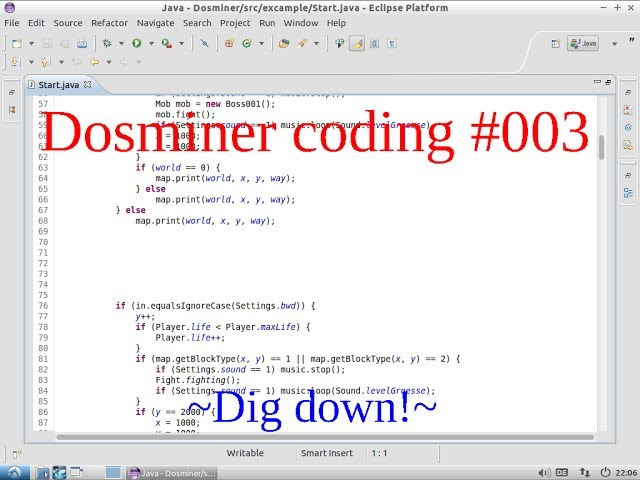The image size is (640, 480).
Task: Minimize the editor area
Action: click(597, 82)
